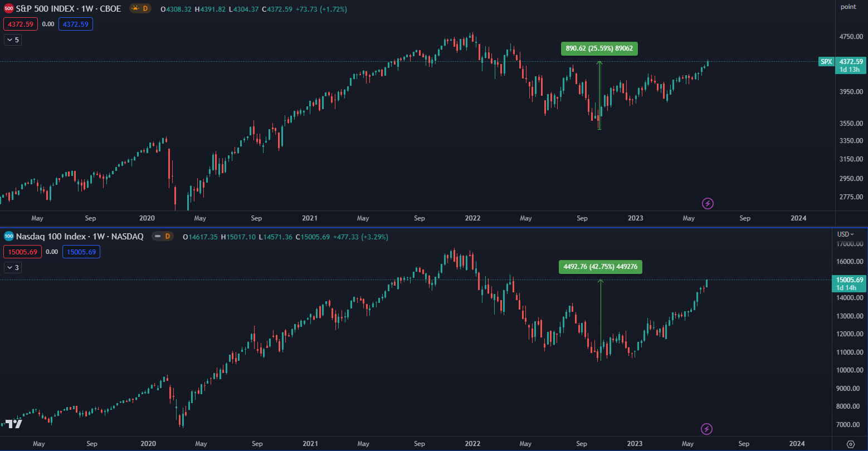Click the 4492.76 (42.75%) measurement label
868x451 pixels.
point(601,267)
